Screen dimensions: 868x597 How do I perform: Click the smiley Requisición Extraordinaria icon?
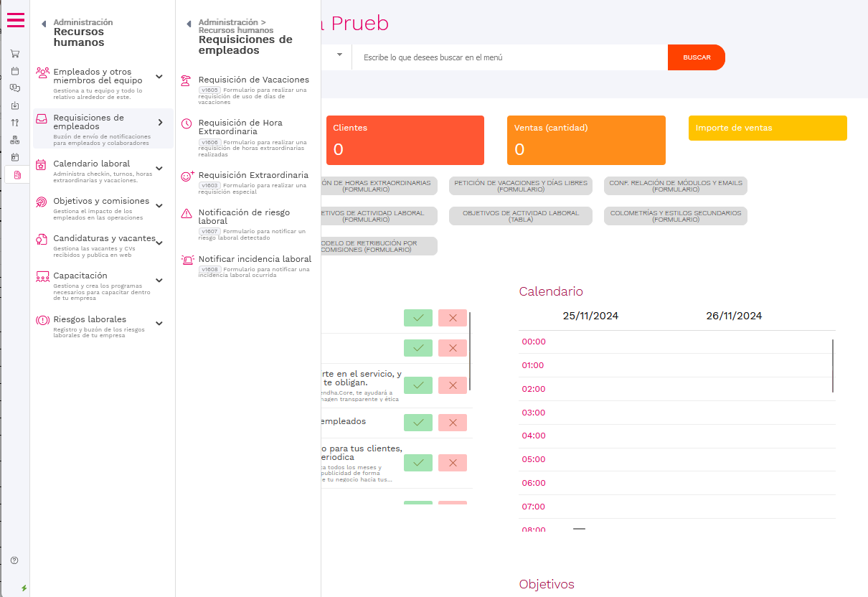pyautogui.click(x=187, y=176)
